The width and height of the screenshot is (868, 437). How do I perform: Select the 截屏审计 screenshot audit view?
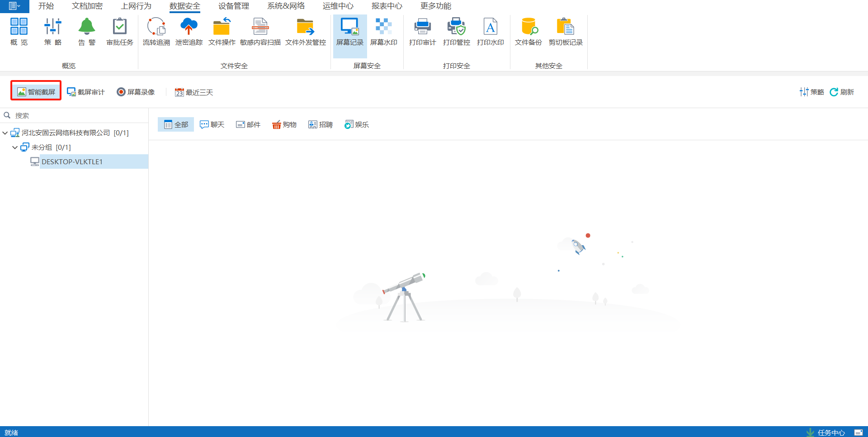[x=86, y=92]
